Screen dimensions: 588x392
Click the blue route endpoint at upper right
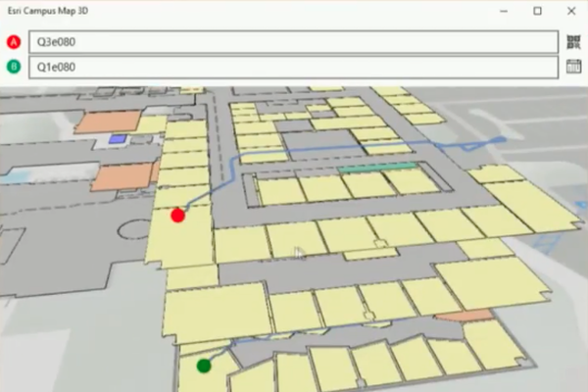point(500,141)
